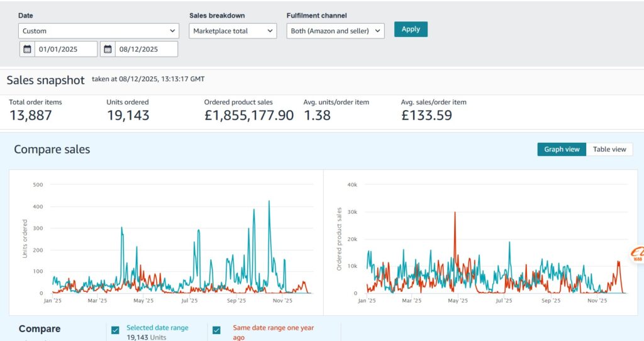Click the Total order items 13,887 metric
The height and width of the screenshot is (341, 644).
31,115
